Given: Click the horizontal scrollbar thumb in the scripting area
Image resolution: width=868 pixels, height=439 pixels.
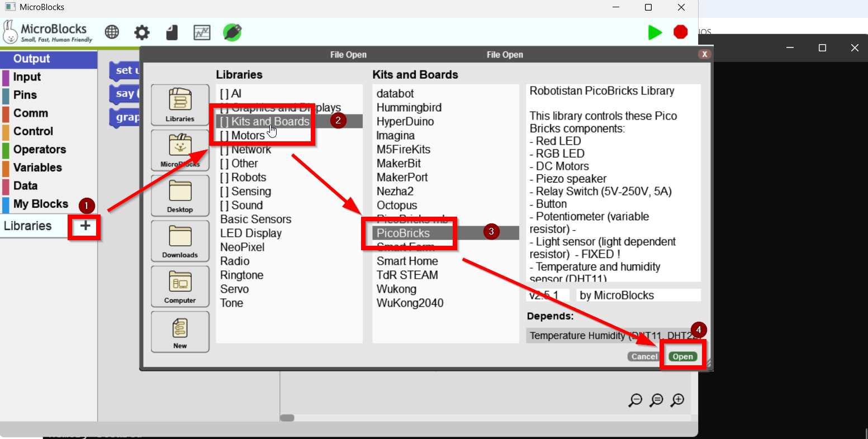Looking at the screenshot, I should click(x=287, y=418).
